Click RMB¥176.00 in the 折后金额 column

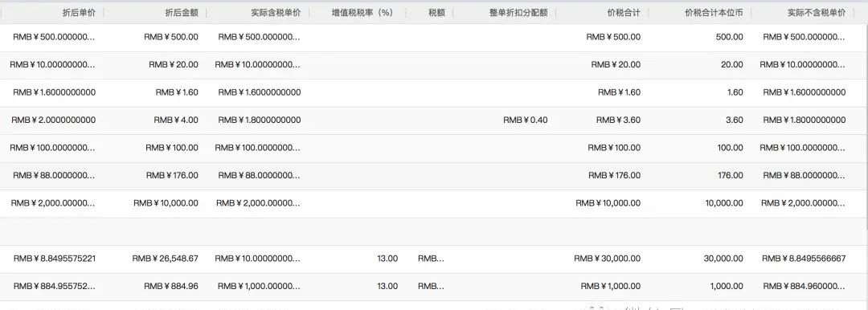pos(172,176)
